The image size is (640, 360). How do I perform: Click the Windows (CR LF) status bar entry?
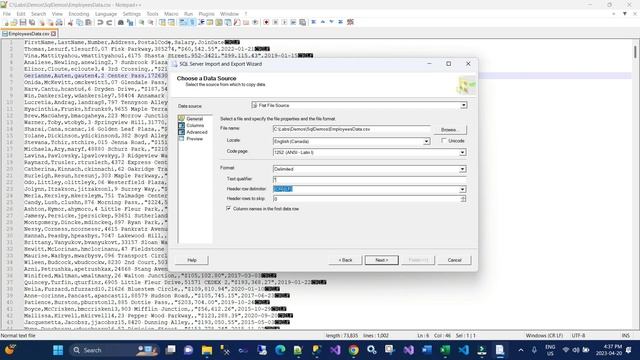(x=544, y=336)
